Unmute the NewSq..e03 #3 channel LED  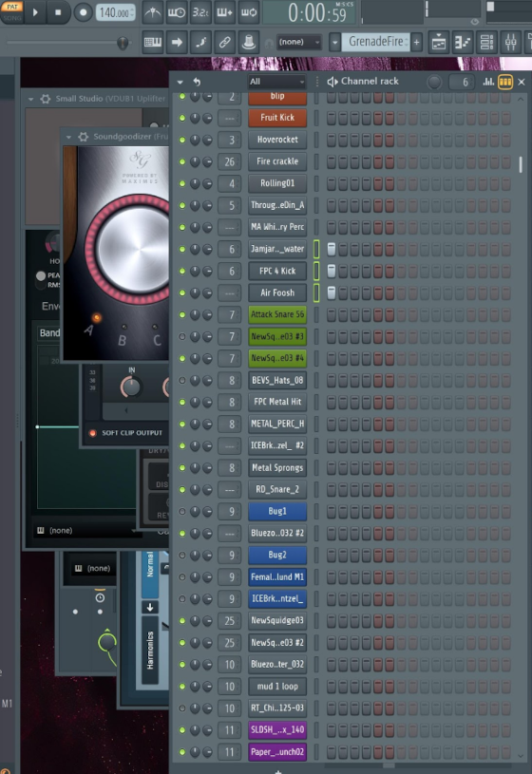[182, 336]
